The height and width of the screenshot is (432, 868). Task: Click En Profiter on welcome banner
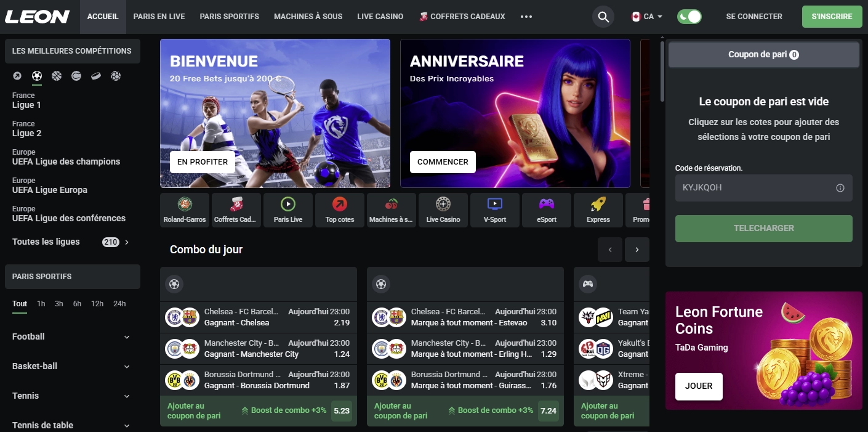pyautogui.click(x=202, y=162)
